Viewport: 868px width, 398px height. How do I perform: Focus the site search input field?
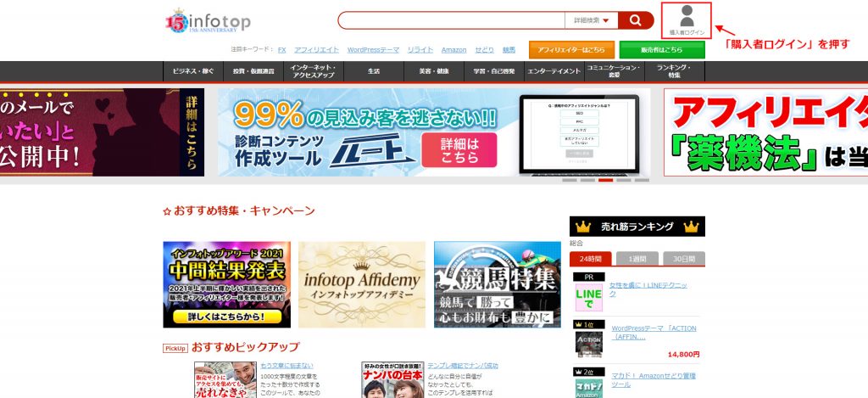(x=452, y=20)
